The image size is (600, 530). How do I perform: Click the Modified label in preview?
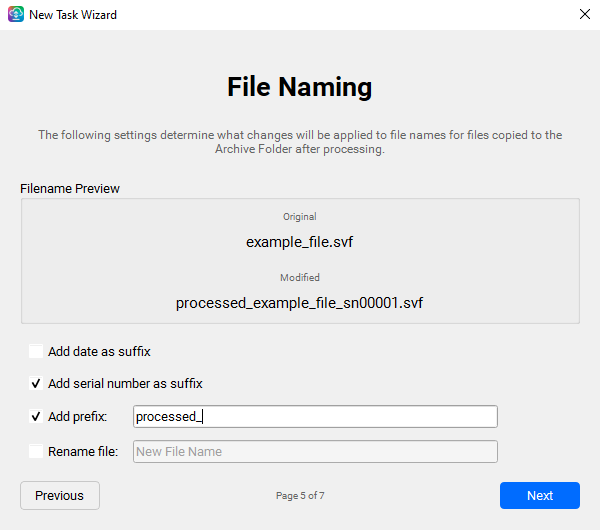(x=300, y=277)
